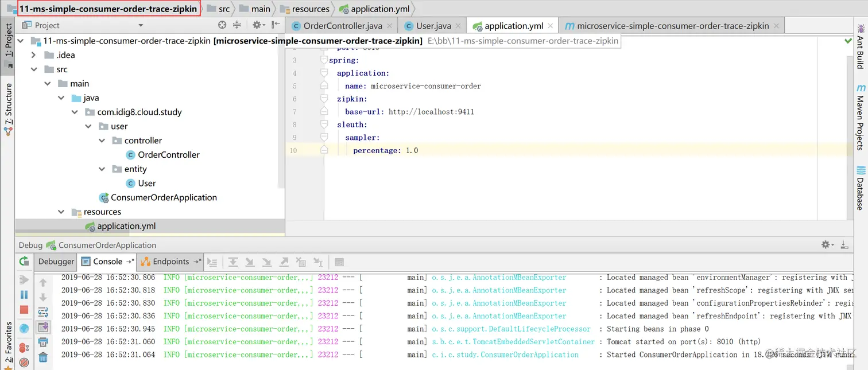Collapse the com.idig8.cloud.study package
This screenshot has width=868, height=370.
point(75,112)
